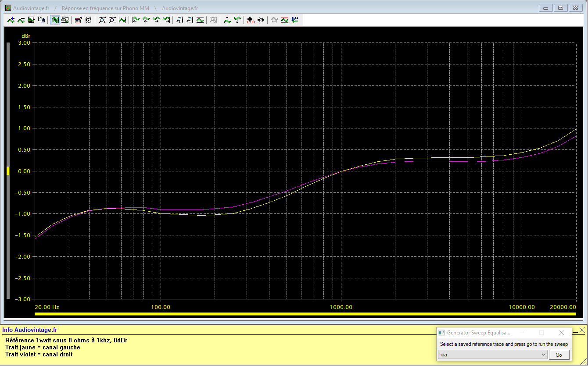Click the save graph disk icon
This screenshot has height=366, width=588.
pyautogui.click(x=31, y=20)
